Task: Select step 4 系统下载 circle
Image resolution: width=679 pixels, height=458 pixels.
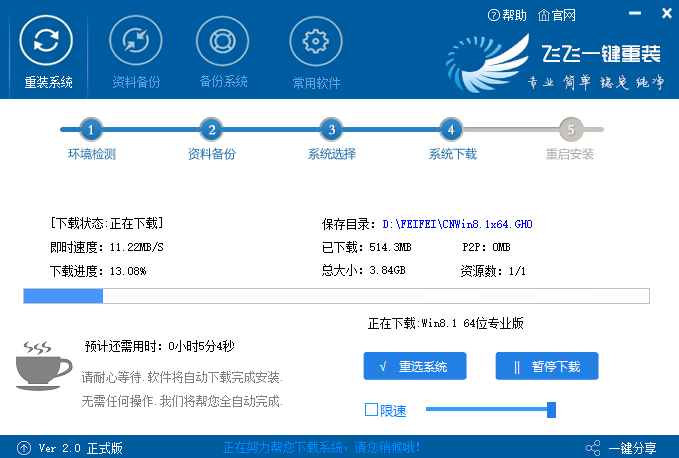Action: [451, 129]
